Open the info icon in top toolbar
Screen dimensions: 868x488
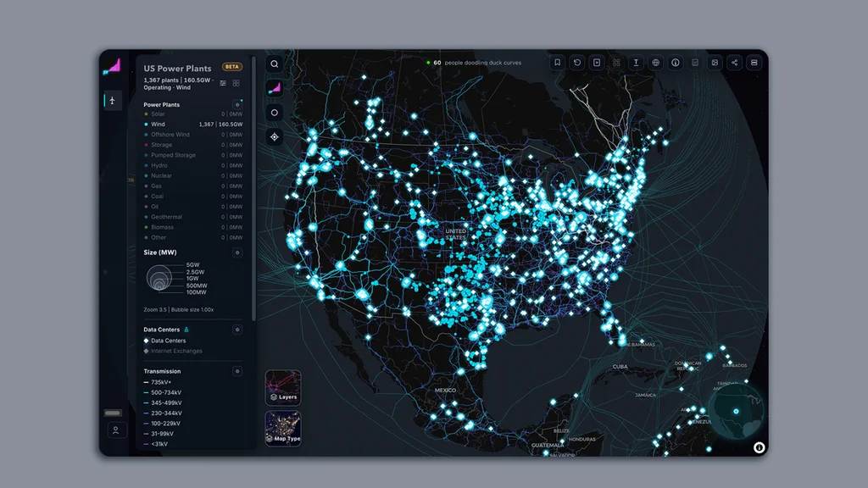click(676, 63)
